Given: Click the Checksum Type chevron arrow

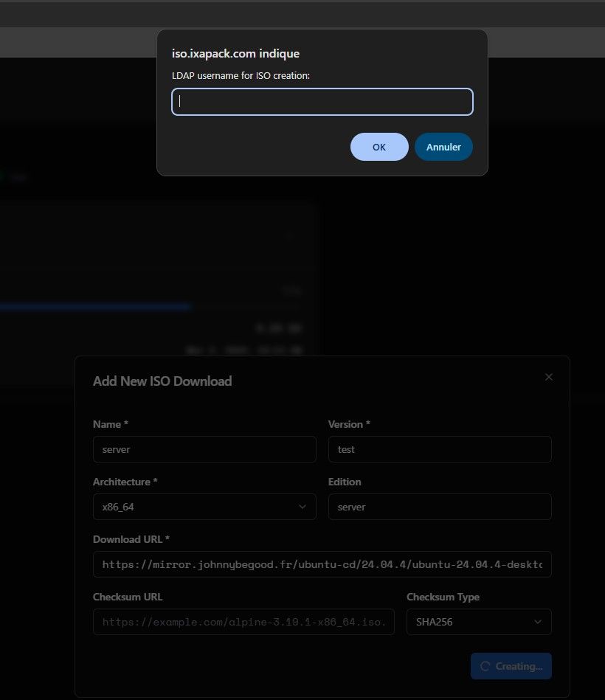Looking at the screenshot, I should point(537,622).
